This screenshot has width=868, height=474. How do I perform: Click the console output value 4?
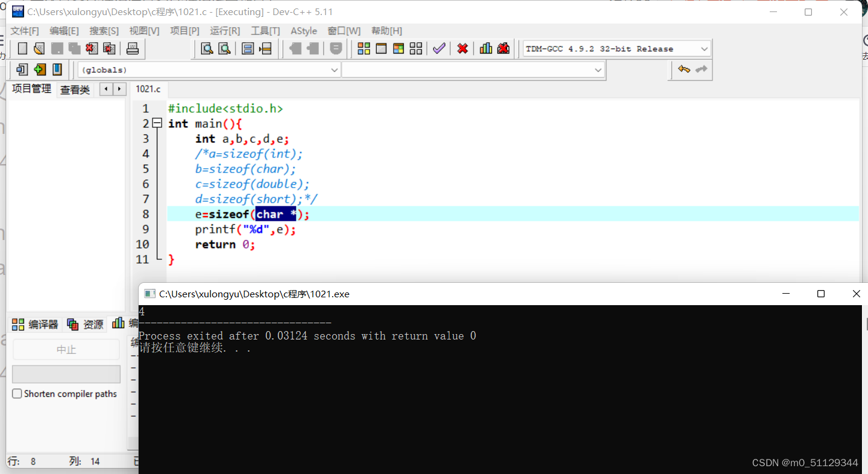[x=142, y=312]
